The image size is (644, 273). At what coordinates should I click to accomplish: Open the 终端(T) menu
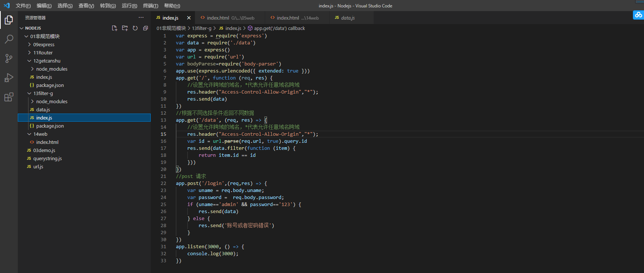click(151, 6)
